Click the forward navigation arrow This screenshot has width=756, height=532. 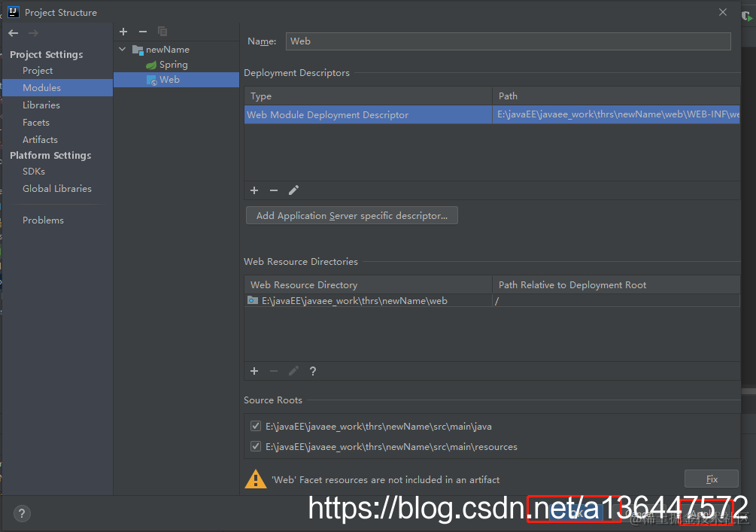(x=33, y=33)
